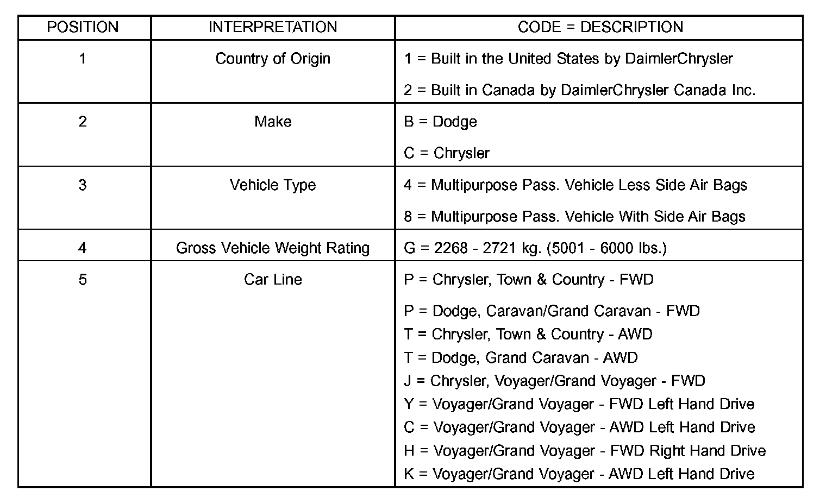Click the C = Chrysler entry

[x=446, y=153]
